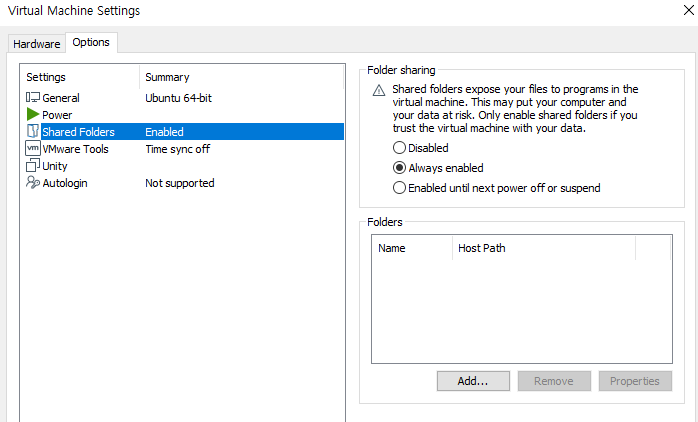
Task: Click the Host Path column header
Action: [x=544, y=248]
